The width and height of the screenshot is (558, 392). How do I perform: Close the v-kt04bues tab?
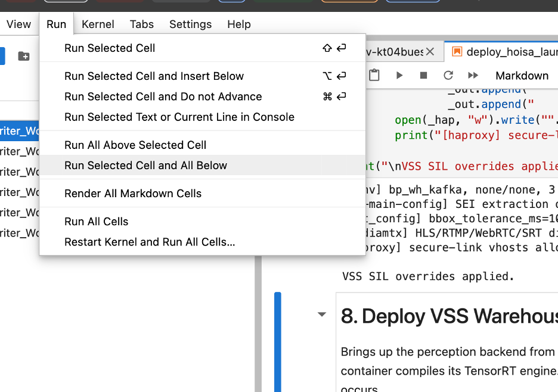point(430,52)
